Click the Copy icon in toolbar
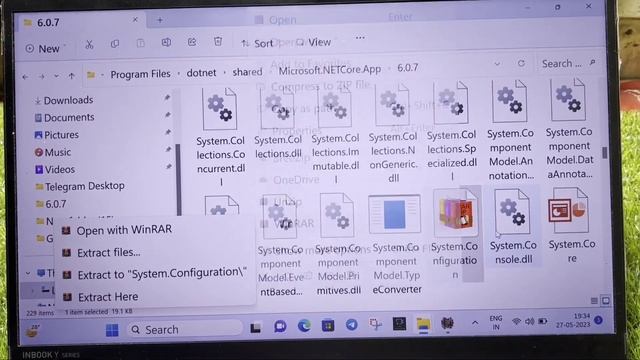The width and height of the screenshot is (640, 360). [x=115, y=44]
